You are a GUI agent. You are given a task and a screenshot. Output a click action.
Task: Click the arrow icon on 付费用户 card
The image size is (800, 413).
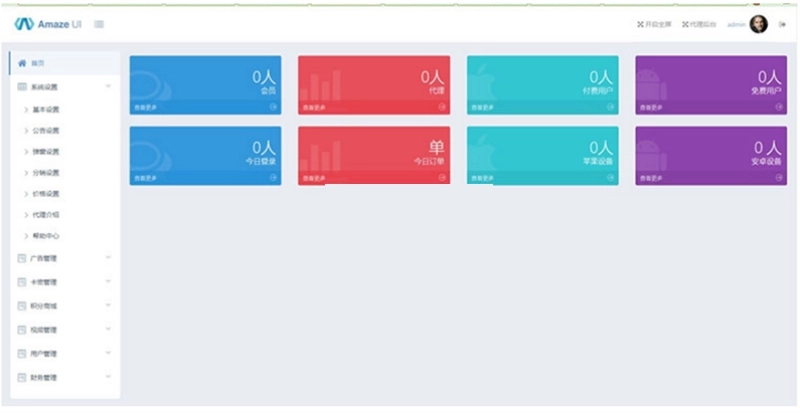pos(610,107)
